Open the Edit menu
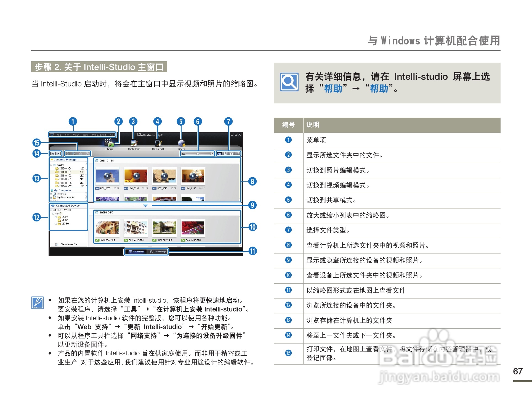Viewport: 532px width, 407px height. [67, 135]
